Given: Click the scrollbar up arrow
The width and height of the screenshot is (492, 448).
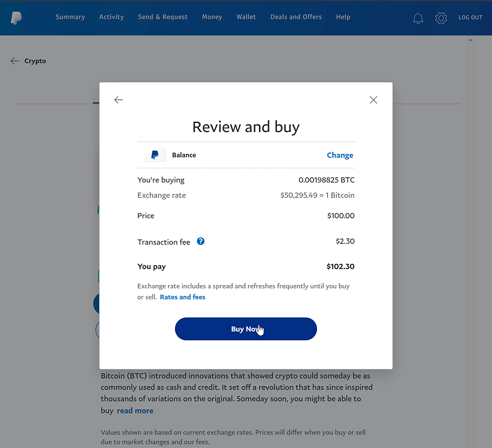Looking at the screenshot, I should coord(471,40).
